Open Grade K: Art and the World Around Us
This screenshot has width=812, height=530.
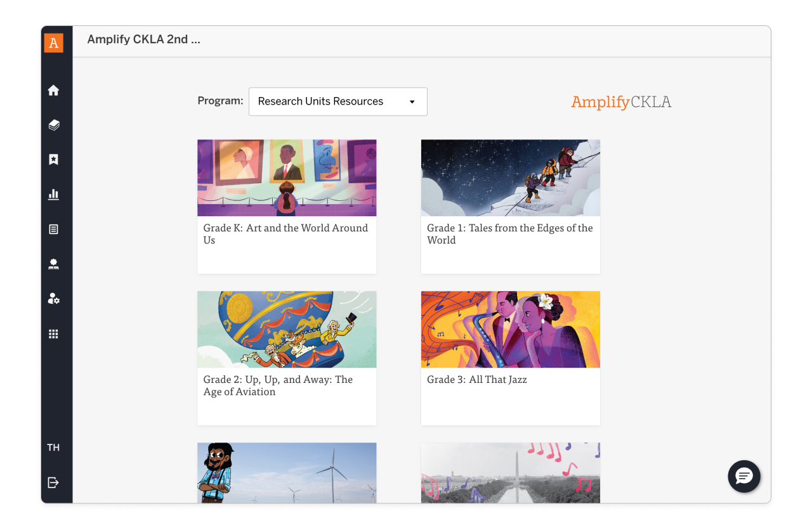(x=287, y=206)
